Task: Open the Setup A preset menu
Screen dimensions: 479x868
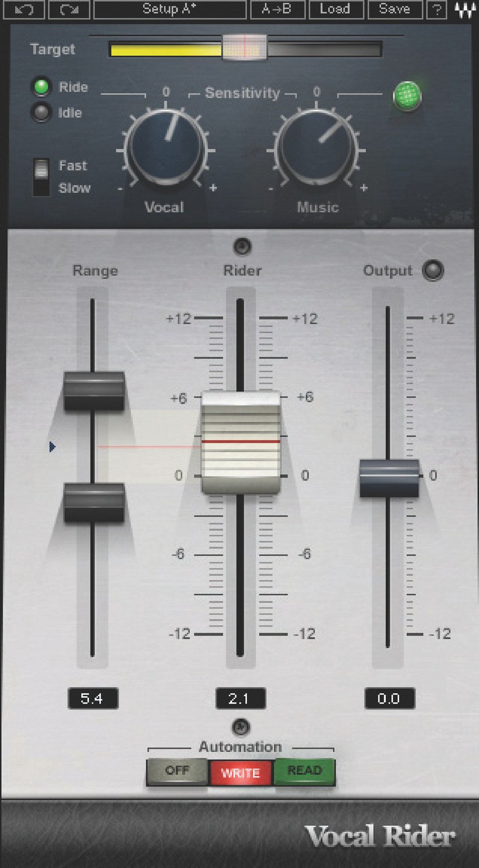Action: click(170, 9)
